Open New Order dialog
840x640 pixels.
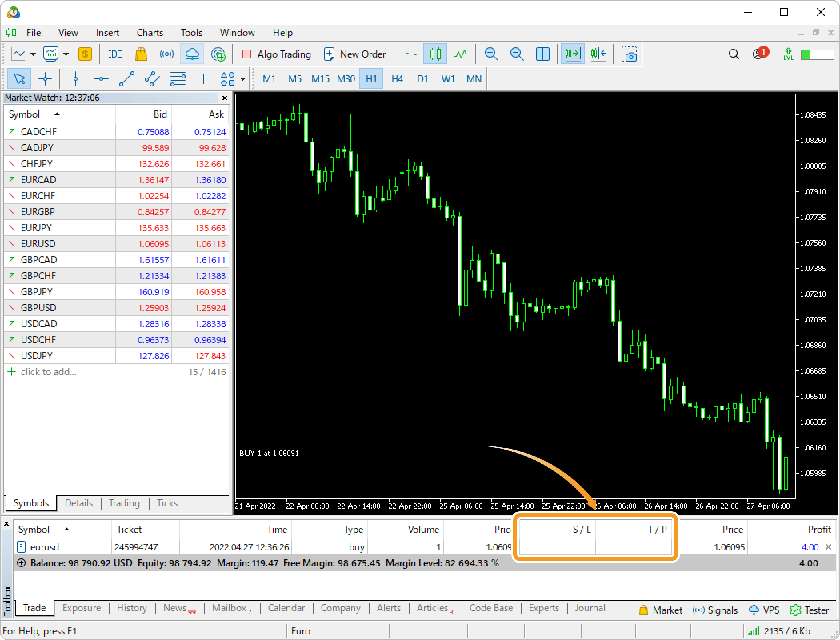(x=356, y=54)
